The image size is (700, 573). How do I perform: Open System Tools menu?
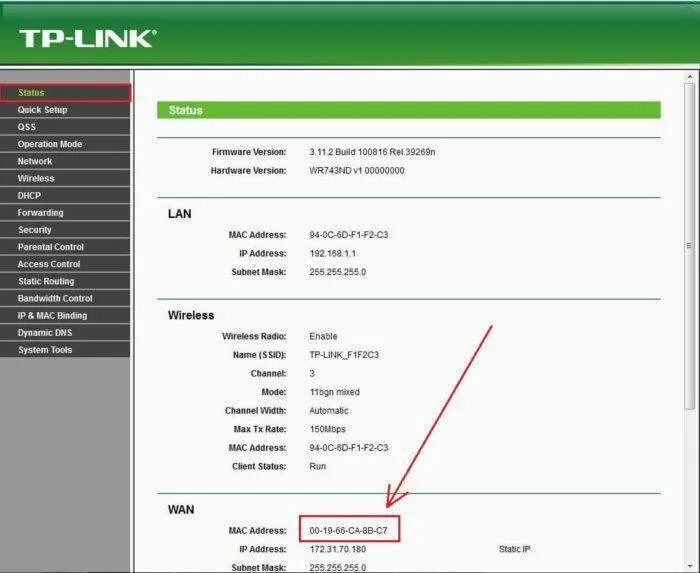point(65,350)
